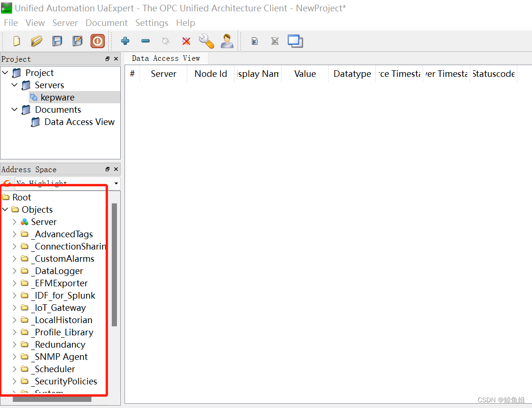Select Data Access View in Documents tree
Image resolution: width=532 pixels, height=408 pixels.
(x=79, y=122)
